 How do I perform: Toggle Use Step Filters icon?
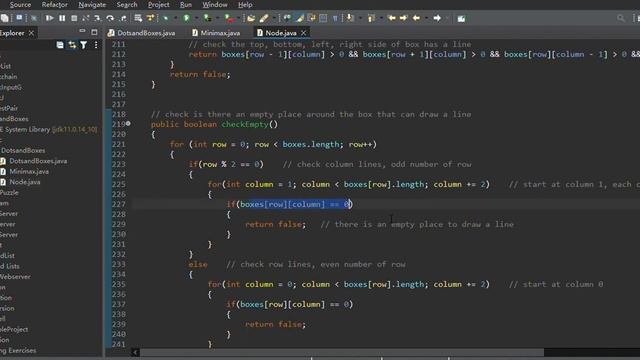[x=150, y=18]
